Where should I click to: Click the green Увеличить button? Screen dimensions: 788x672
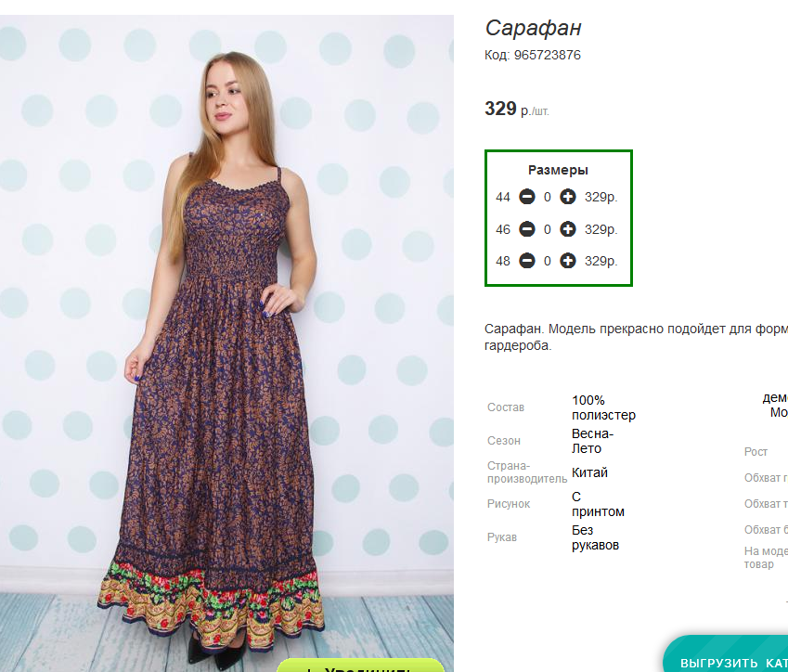click(x=362, y=665)
